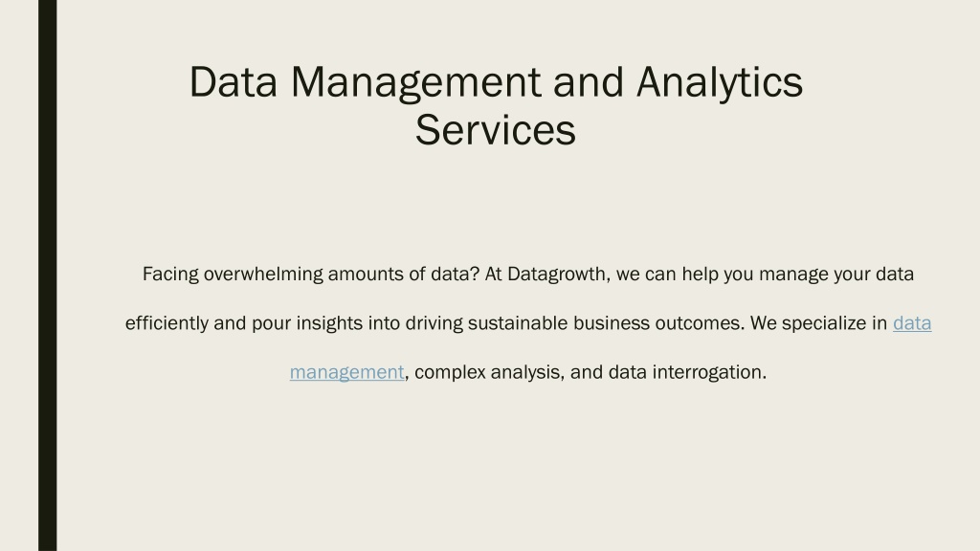Open the "data" hyperlink at line end
This screenshot has width=980, height=551.
pos(912,323)
